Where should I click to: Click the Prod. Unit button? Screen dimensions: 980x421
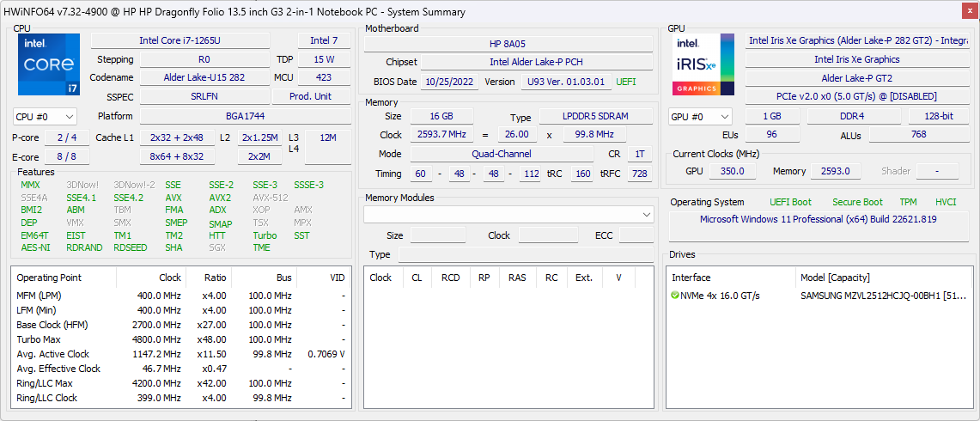(310, 96)
